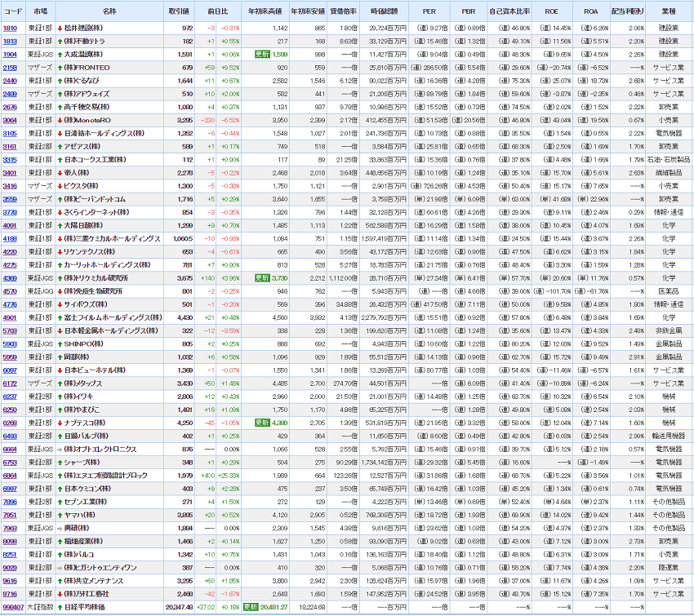The image size is (694, 616).
Task: Click the PER column header
Action: [x=429, y=11]
